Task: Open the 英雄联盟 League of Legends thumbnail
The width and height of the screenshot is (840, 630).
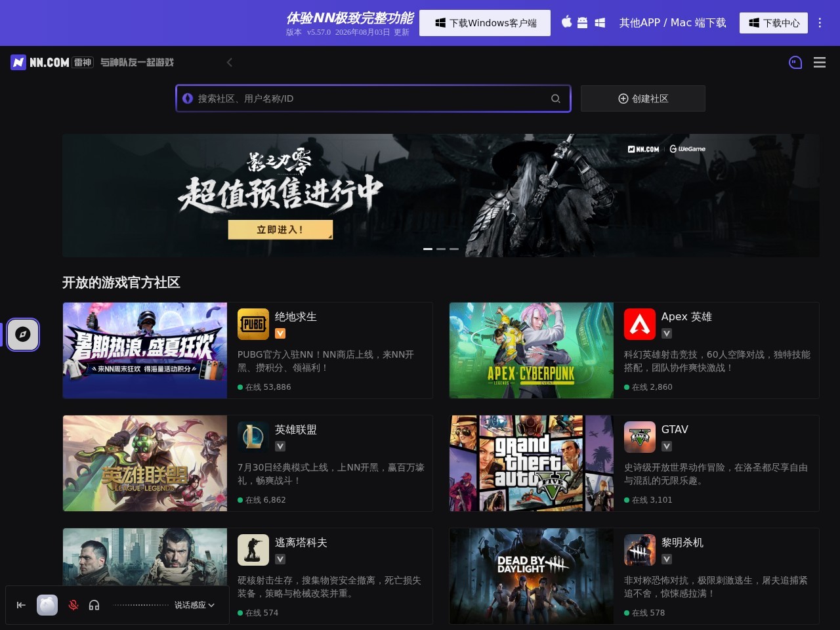Action: 145,463
